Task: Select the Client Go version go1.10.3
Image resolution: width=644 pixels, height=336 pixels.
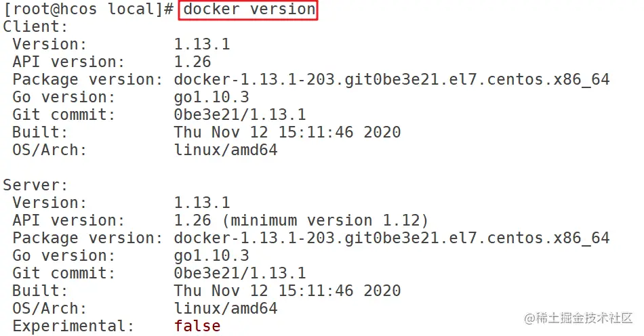Action: (x=212, y=98)
